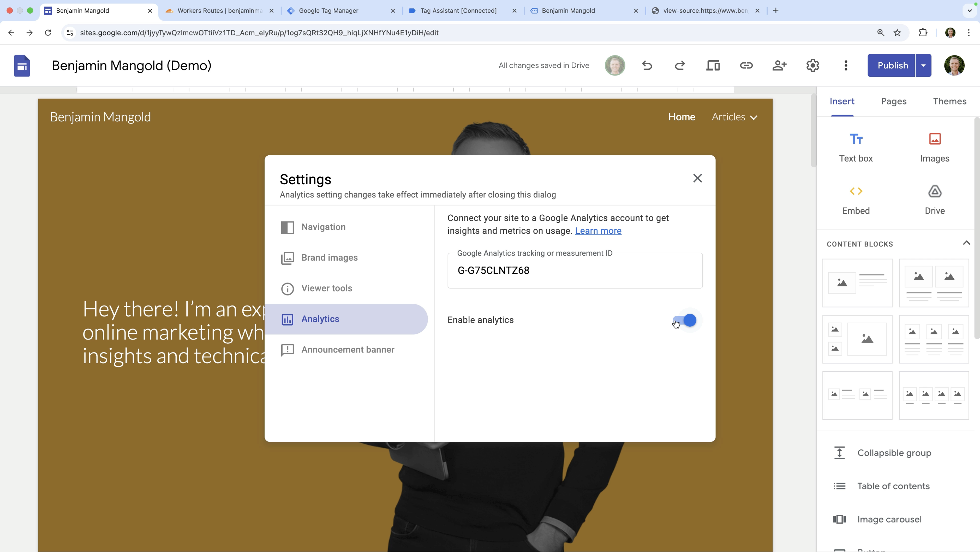Switch to the Pages tab
The image size is (980, 552).
[x=894, y=101]
